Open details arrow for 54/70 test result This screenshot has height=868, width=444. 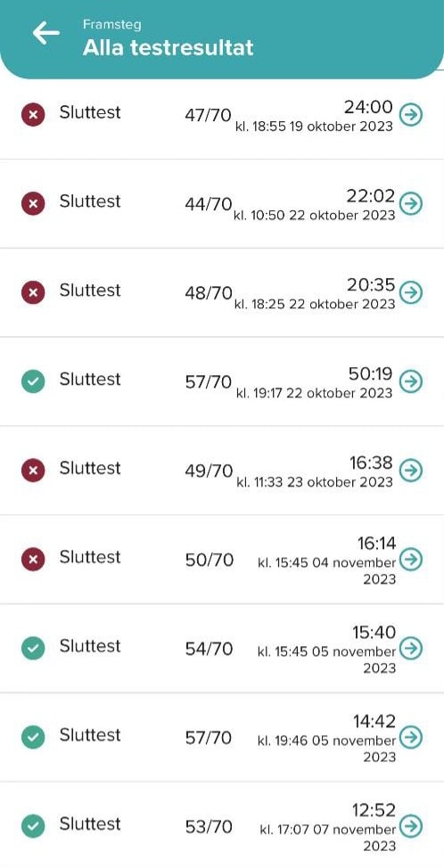[x=411, y=648]
